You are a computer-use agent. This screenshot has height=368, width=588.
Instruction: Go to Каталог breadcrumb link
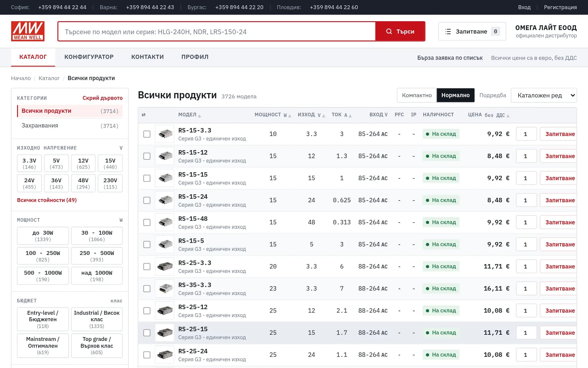click(49, 78)
